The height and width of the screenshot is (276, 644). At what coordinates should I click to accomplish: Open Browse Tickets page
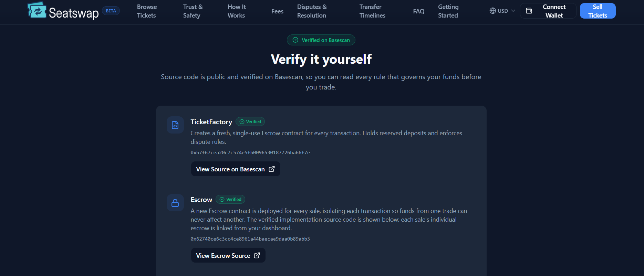click(x=147, y=11)
